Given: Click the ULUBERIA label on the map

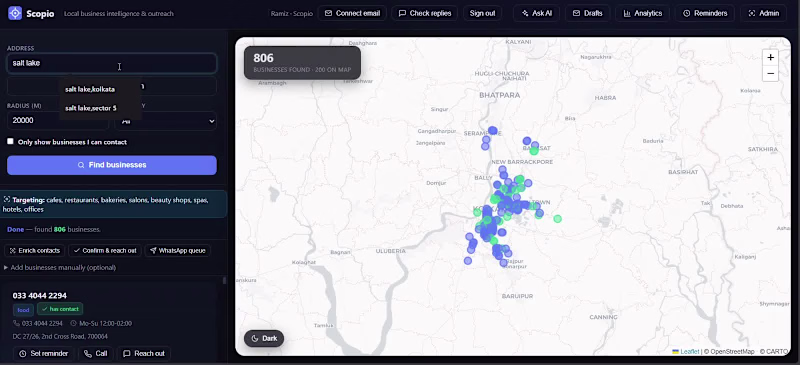Looking at the screenshot, I should coord(390,251).
